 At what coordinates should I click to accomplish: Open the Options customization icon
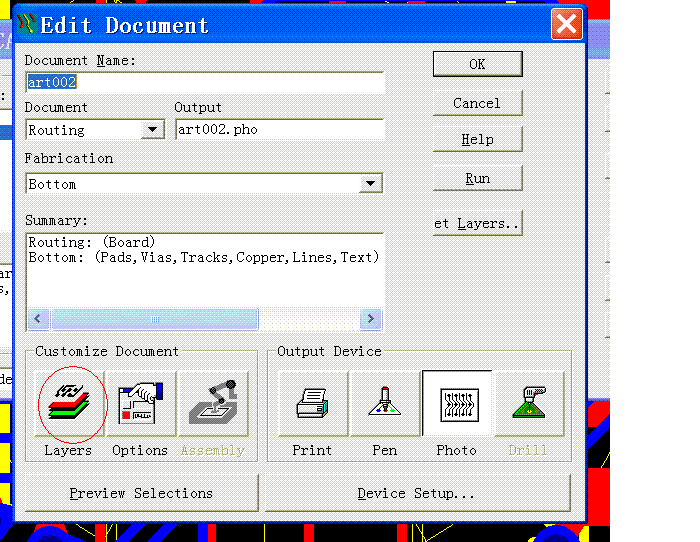coord(141,404)
